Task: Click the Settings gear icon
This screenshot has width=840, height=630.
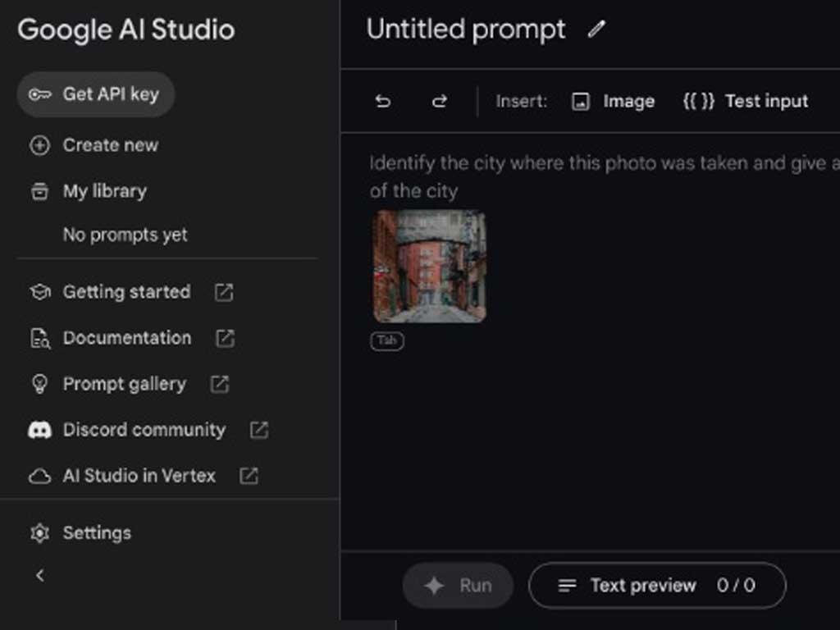Action: (x=39, y=532)
